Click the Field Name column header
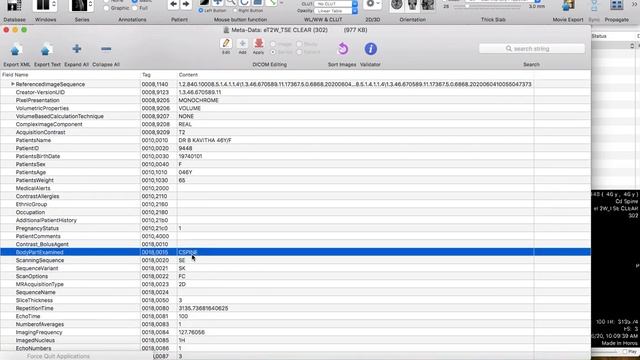Screen dimensions: 640x360 [x=70, y=75]
